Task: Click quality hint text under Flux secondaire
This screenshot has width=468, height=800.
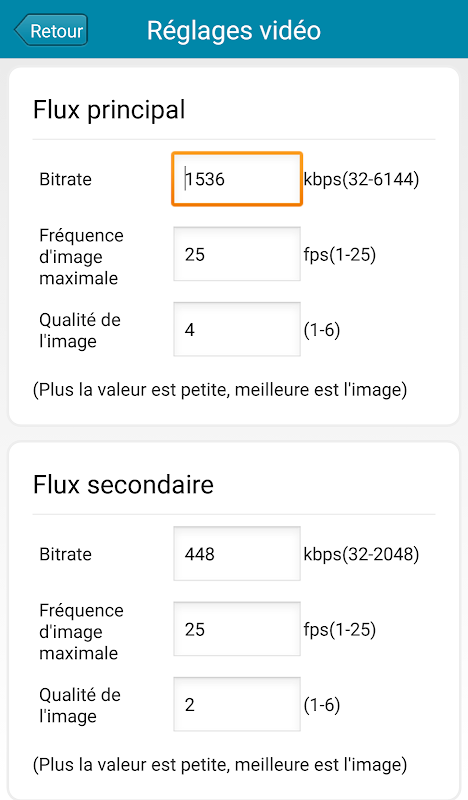Action: [x=220, y=765]
